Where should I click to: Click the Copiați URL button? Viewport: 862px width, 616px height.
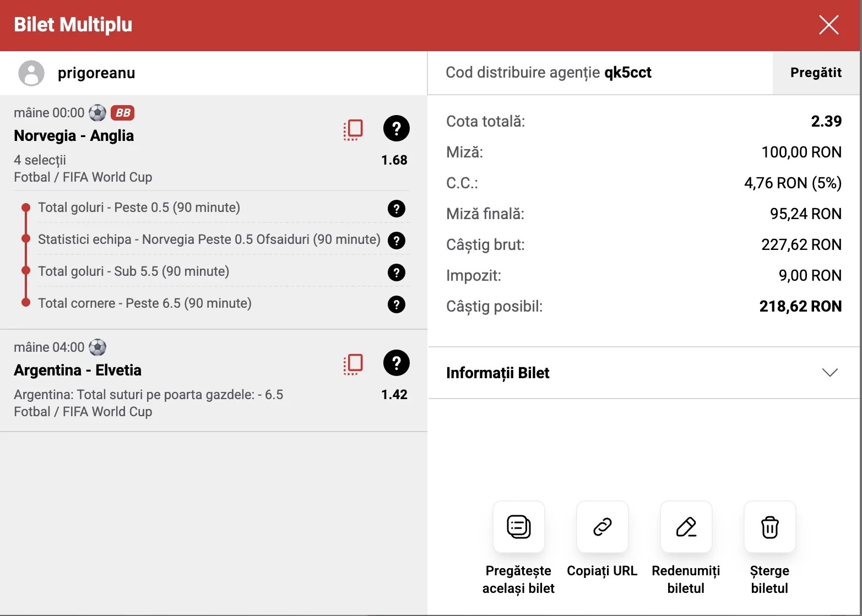[602, 527]
